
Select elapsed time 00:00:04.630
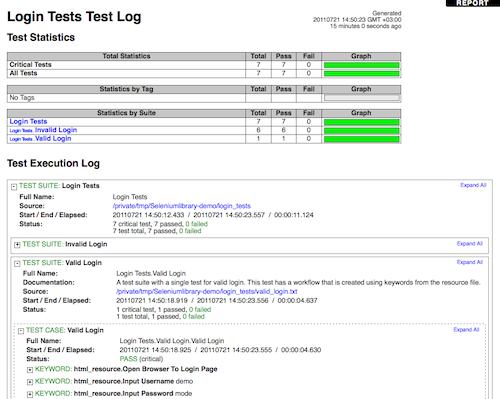301,350
